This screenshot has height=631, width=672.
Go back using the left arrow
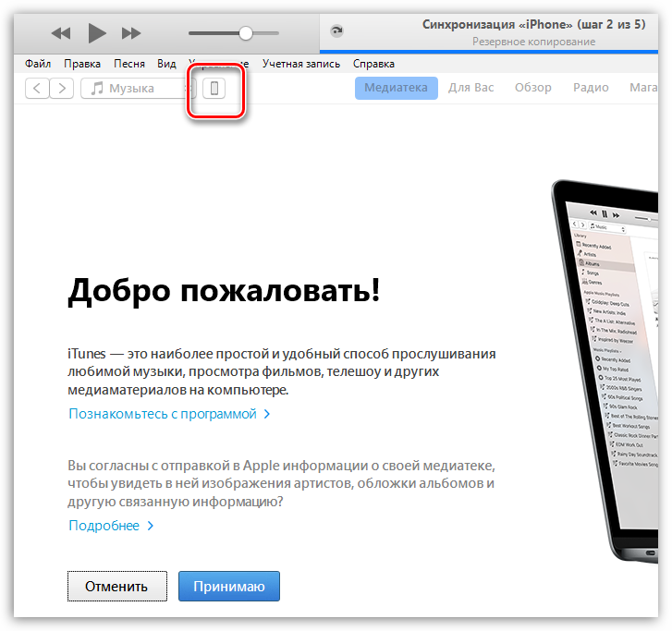tap(37, 89)
